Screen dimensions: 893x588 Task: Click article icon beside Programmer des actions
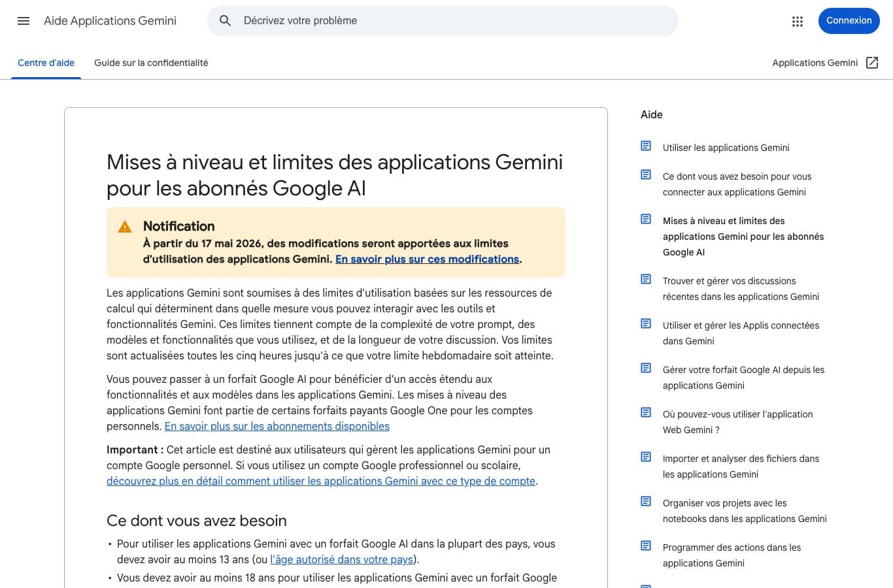tap(646, 546)
